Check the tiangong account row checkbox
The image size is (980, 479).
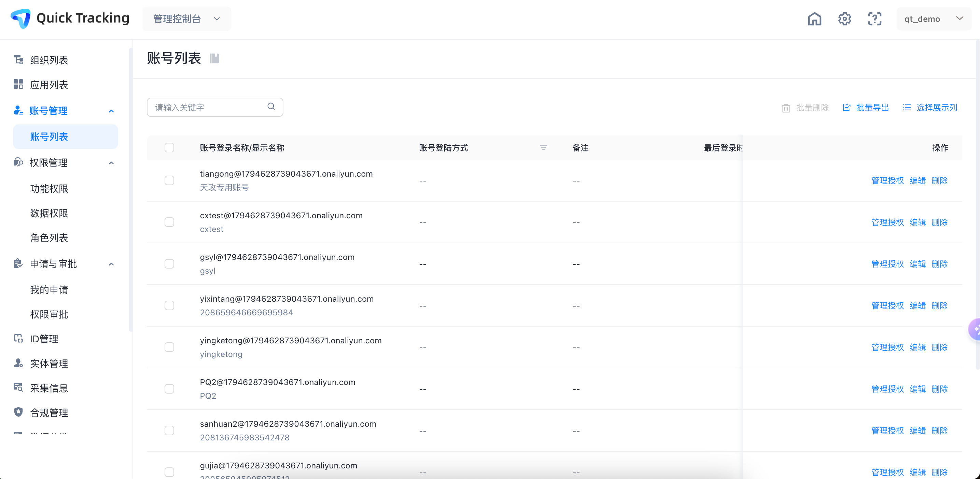[x=169, y=180]
